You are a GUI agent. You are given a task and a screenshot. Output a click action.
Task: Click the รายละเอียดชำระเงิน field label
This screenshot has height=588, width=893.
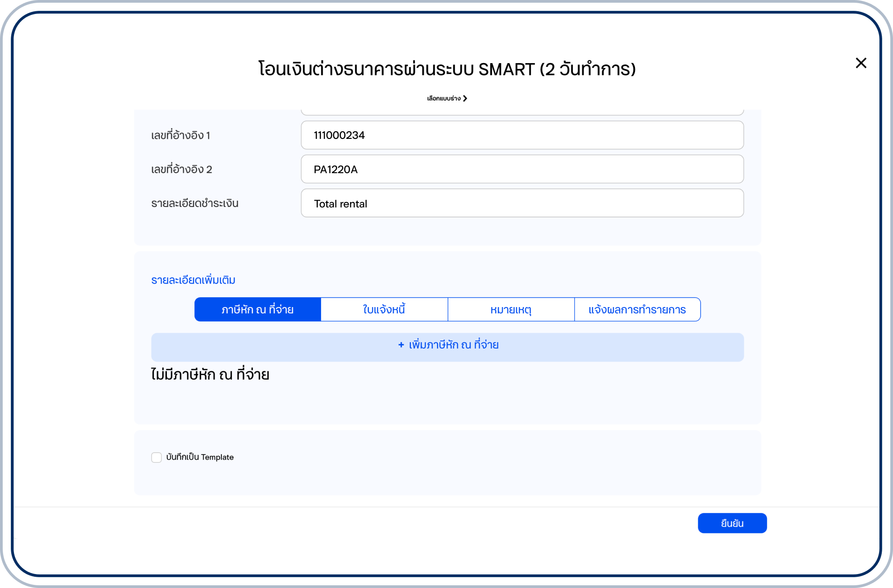coord(194,203)
